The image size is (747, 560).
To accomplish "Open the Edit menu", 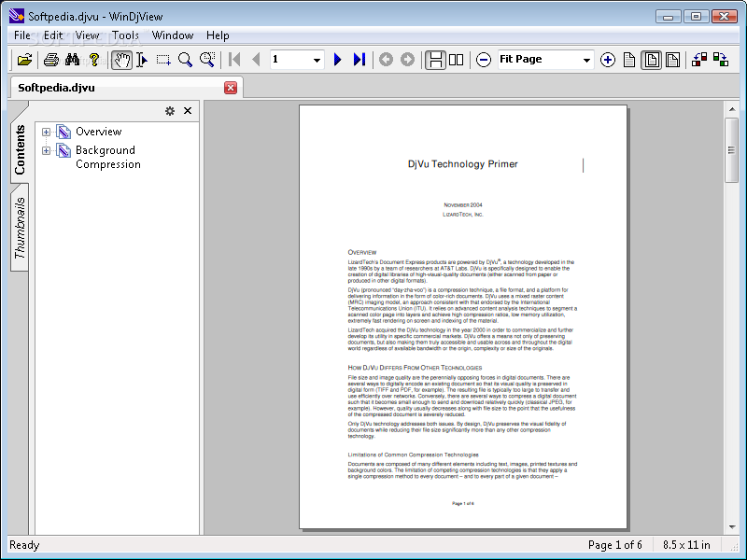I will click(x=53, y=35).
